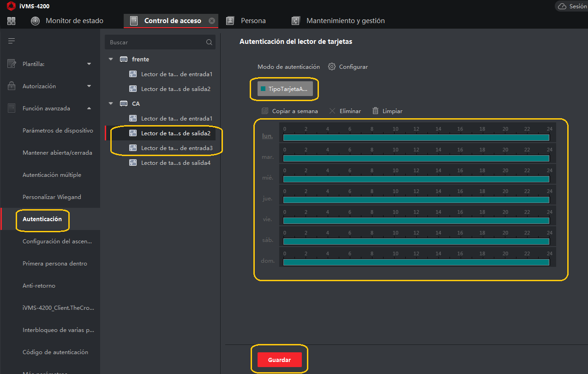Click the gear icon next to Configurar
The height and width of the screenshot is (374, 588).
pos(331,66)
